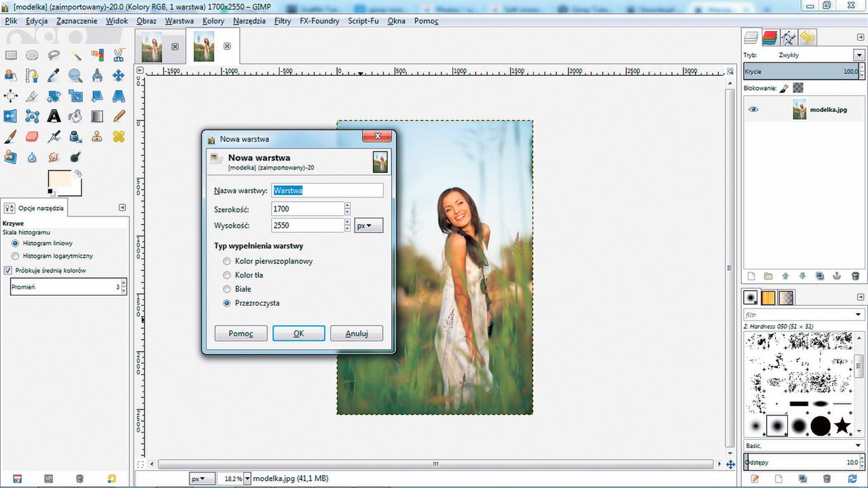Select the Paintbrush tool
Image resolution: width=868 pixels, height=488 pixels.
(11, 137)
